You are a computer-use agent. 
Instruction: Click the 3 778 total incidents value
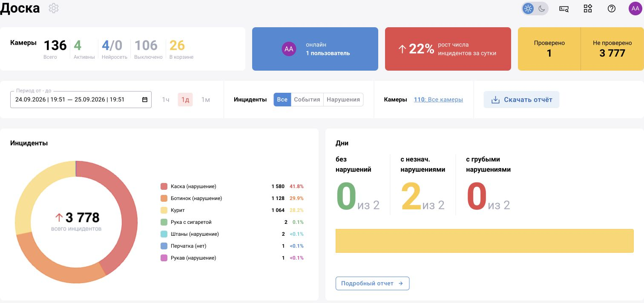[x=82, y=217]
